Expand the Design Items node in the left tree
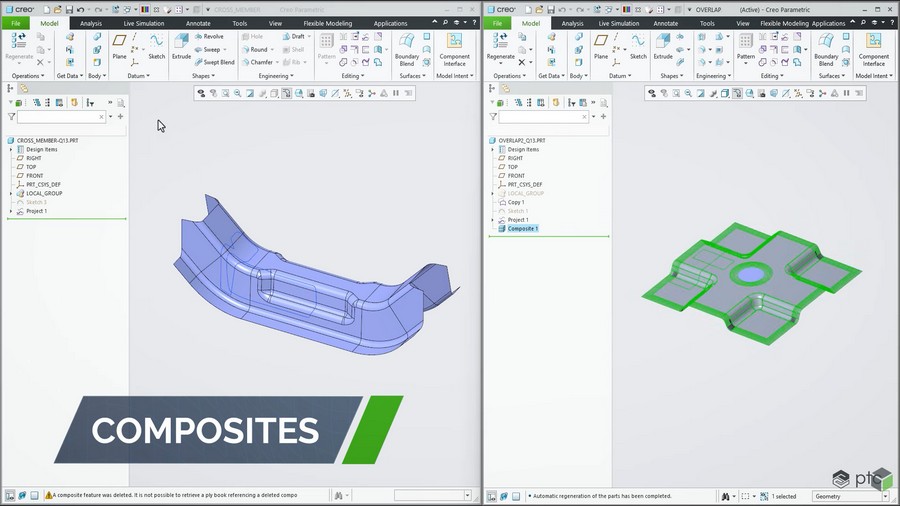Viewport: 900px width, 506px height. [x=11, y=149]
